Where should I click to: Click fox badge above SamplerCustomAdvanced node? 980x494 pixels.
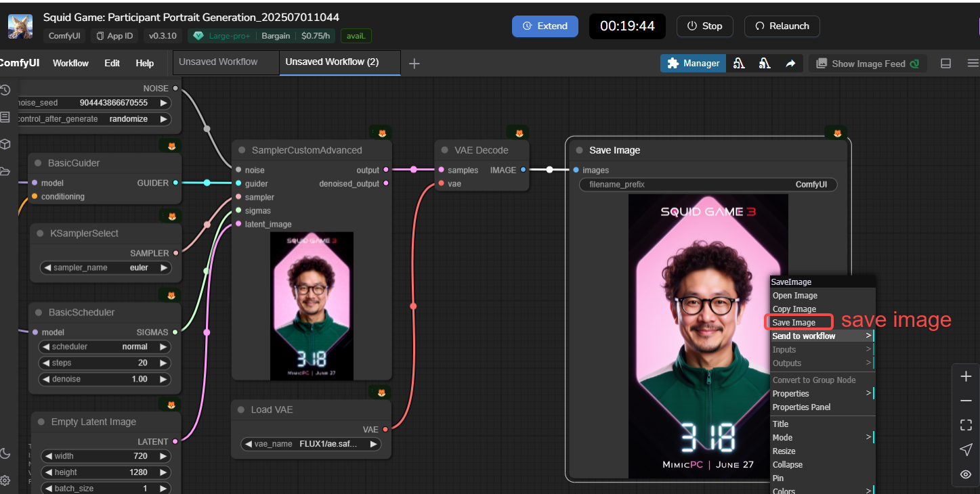(381, 133)
